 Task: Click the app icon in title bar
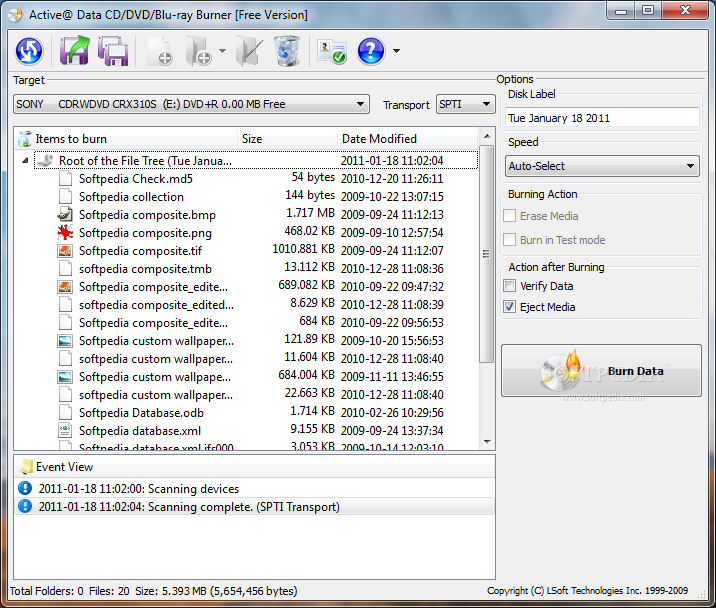(x=16, y=15)
